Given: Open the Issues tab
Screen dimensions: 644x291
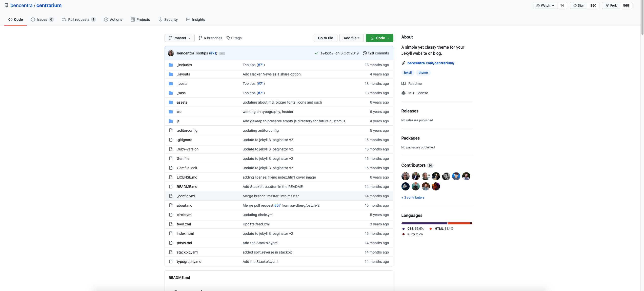Looking at the screenshot, I should tap(42, 20).
